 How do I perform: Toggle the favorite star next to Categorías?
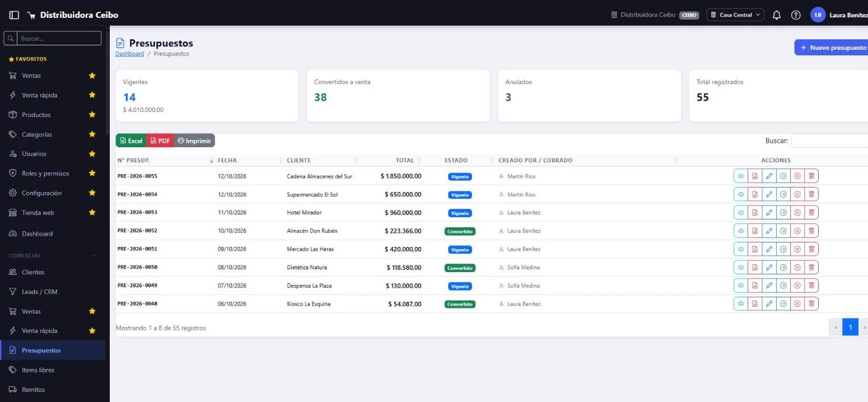click(x=92, y=134)
